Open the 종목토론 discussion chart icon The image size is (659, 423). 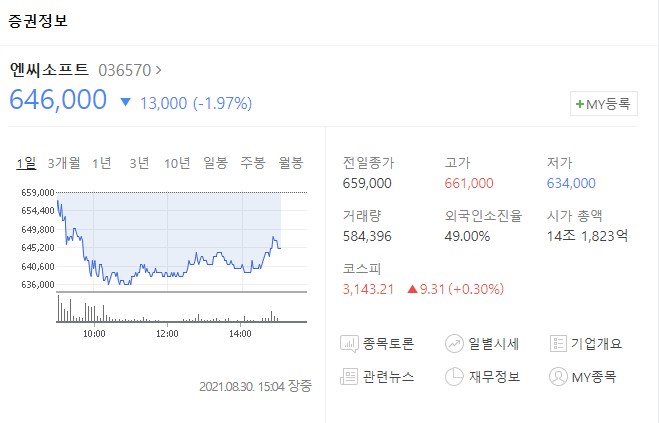349,344
